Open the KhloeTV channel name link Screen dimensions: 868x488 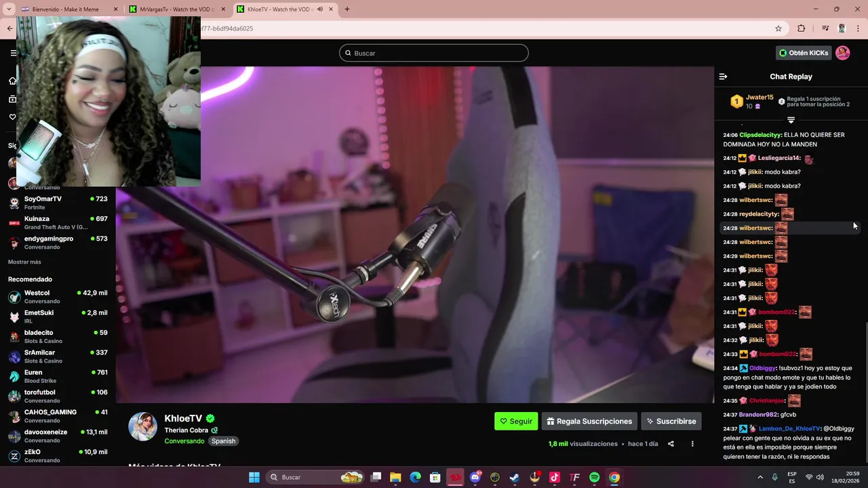[183, 419]
